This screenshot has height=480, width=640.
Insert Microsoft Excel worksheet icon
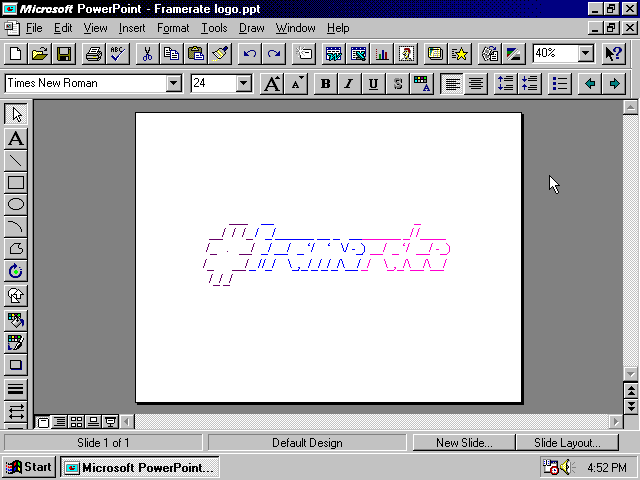point(358,53)
